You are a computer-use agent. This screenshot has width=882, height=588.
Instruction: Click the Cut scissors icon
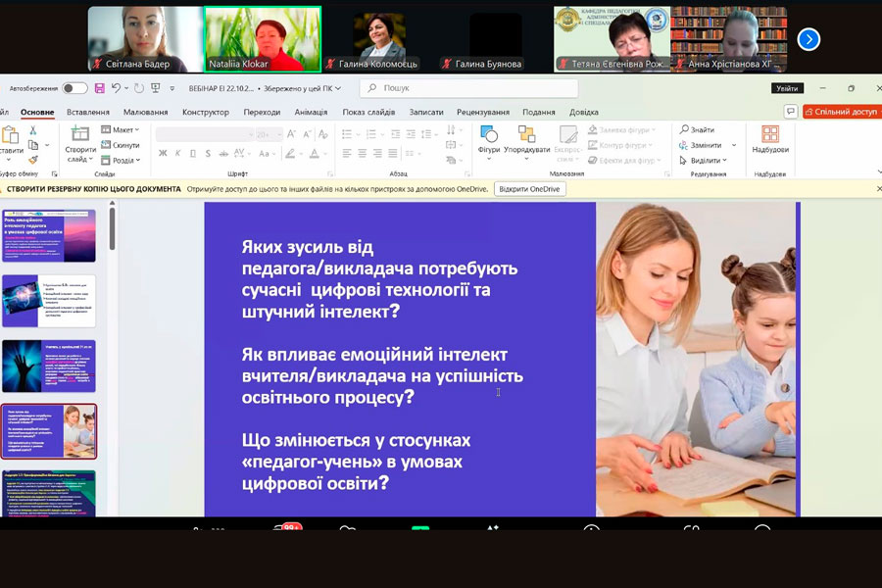coord(33,130)
